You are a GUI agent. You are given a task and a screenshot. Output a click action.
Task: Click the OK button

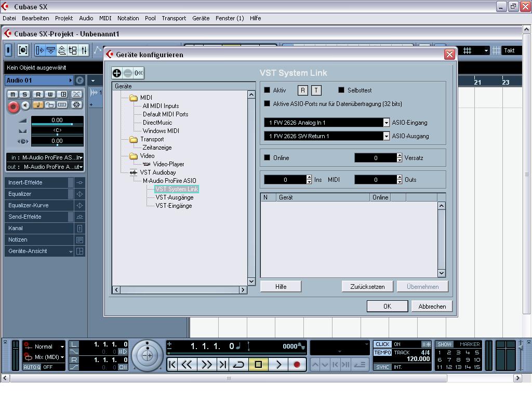(x=387, y=307)
